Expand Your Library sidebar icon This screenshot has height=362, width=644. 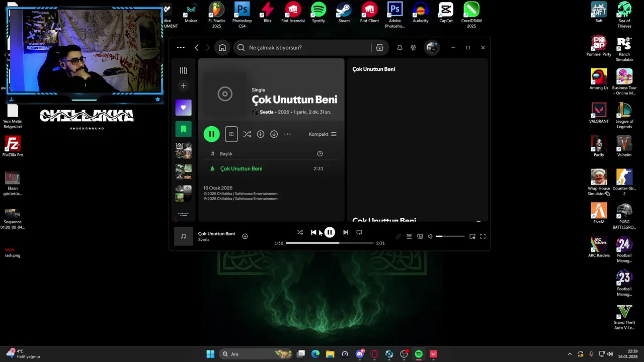(183, 70)
